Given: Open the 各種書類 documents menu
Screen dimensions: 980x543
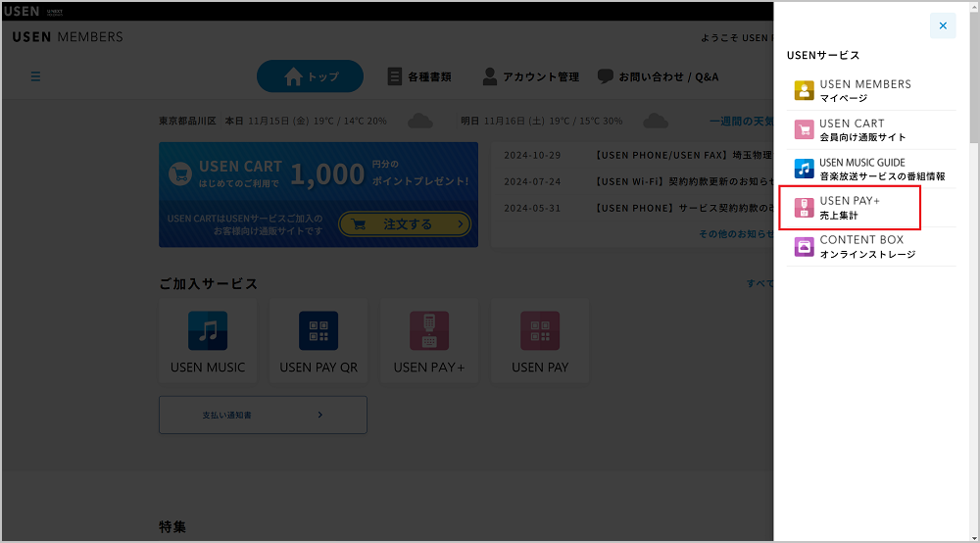Looking at the screenshot, I should tap(419, 76).
